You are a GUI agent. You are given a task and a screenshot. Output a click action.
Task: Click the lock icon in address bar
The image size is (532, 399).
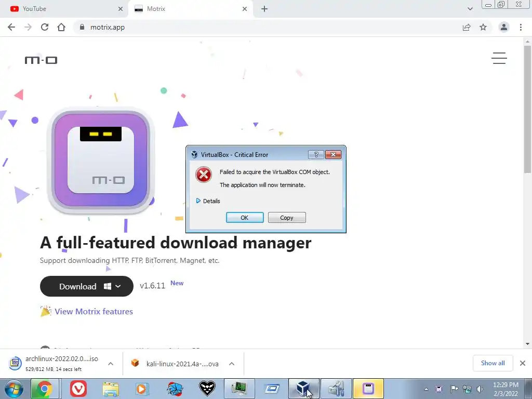tap(82, 27)
